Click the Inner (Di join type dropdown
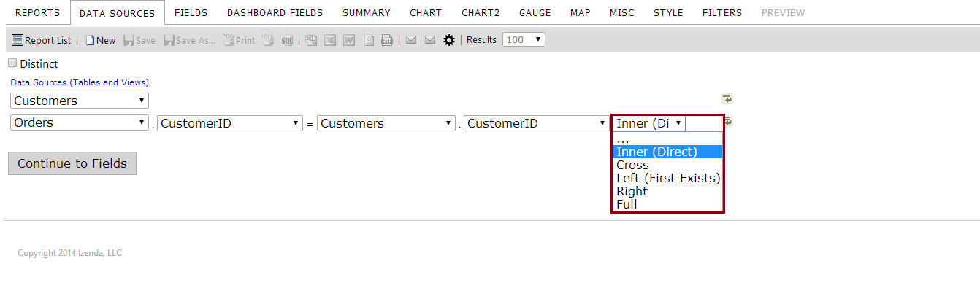 pos(649,123)
